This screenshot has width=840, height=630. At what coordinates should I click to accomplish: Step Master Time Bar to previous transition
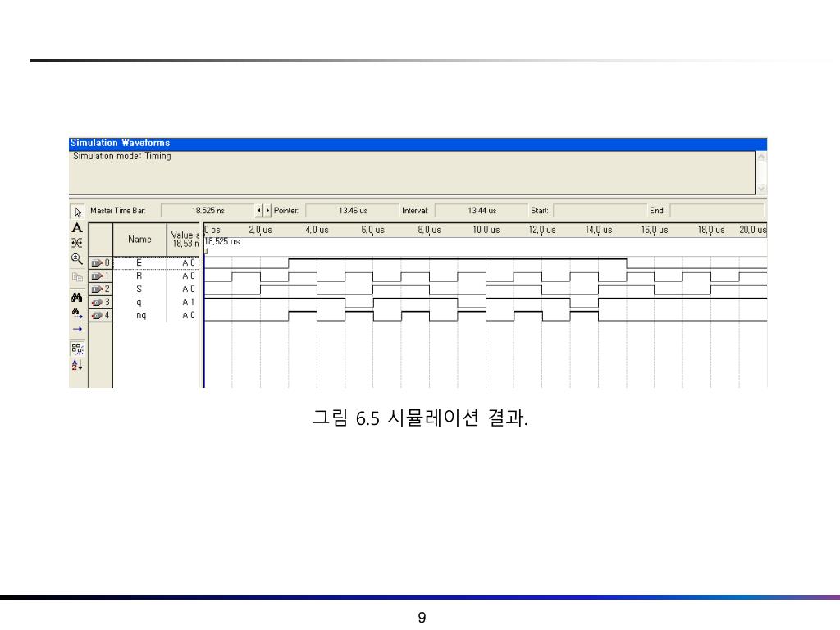point(260,211)
